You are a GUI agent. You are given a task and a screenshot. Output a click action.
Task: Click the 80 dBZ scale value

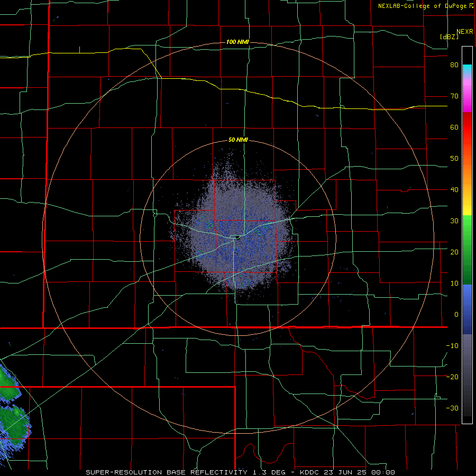(x=454, y=65)
